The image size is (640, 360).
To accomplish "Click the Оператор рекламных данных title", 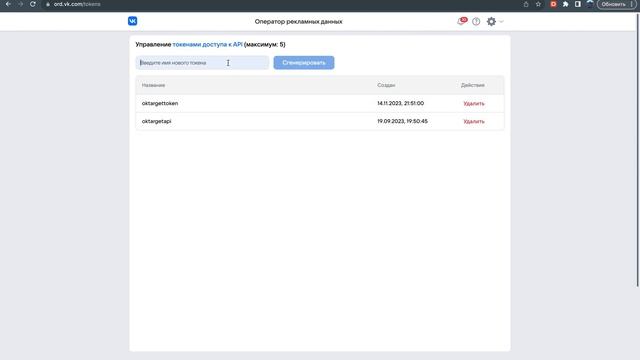I will point(298,22).
